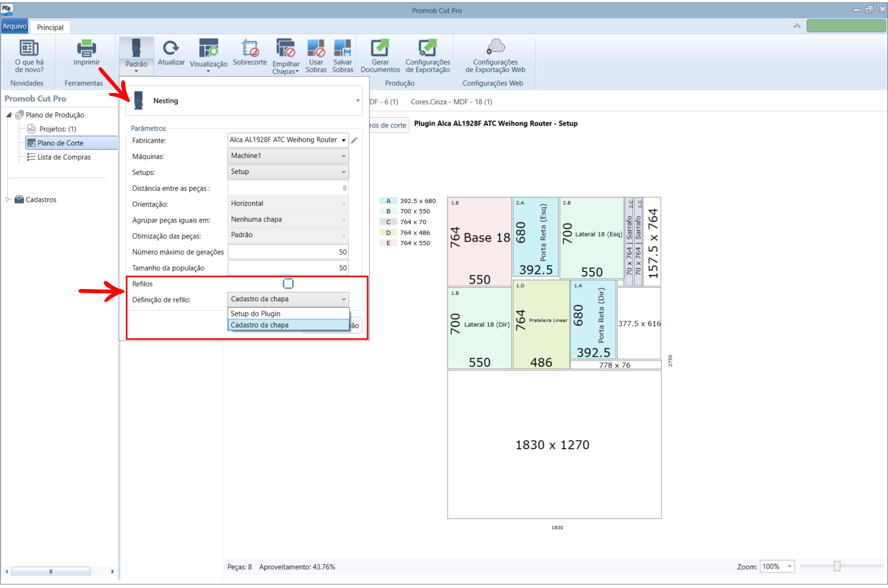Click the legend swatch B 700 x 550
The image size is (888, 588).
pos(388,211)
